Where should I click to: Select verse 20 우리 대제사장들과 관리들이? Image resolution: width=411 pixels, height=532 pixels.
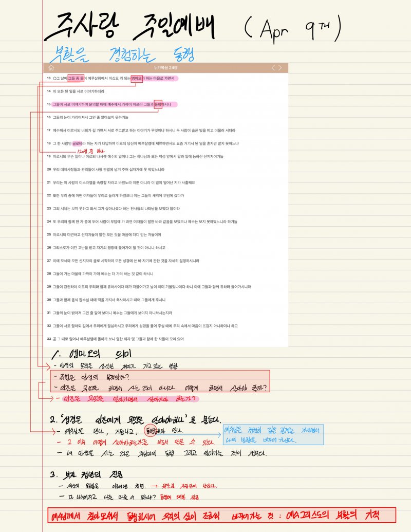(x=105, y=169)
